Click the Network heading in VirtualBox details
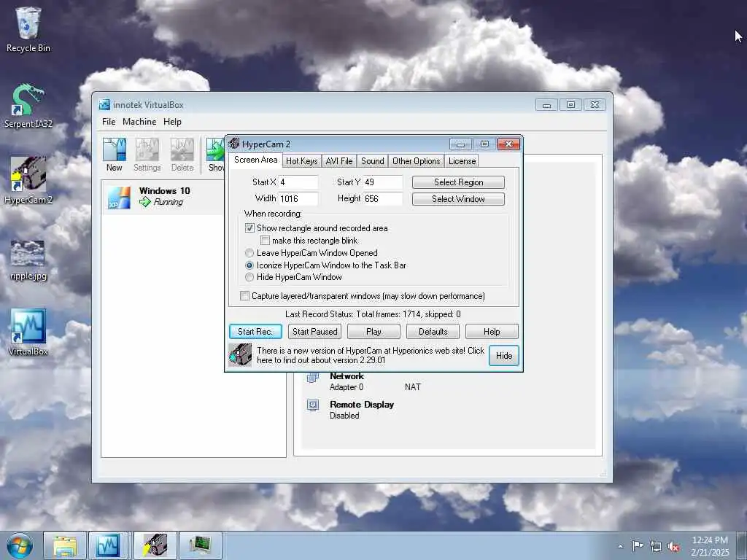 point(347,376)
